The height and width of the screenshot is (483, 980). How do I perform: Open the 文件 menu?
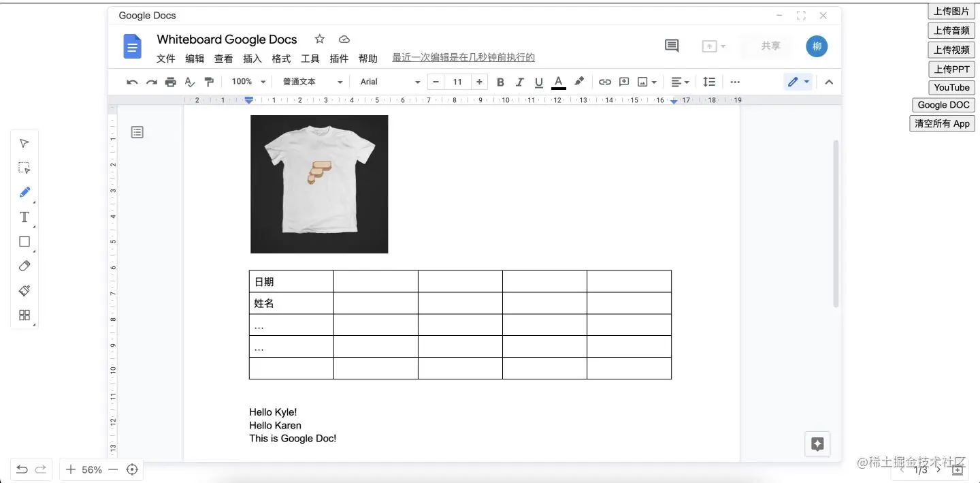(x=166, y=59)
